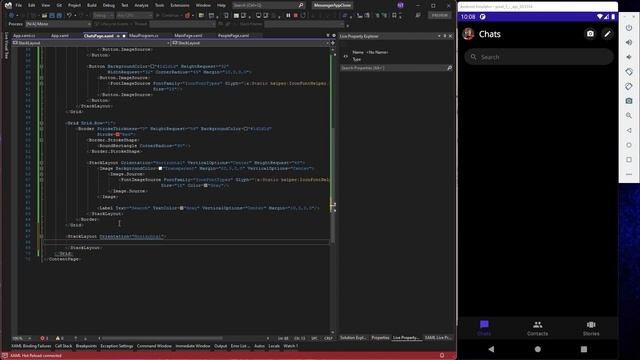Tap the Android recents navigation square
The width and height of the screenshot is (640, 360).
584,349
